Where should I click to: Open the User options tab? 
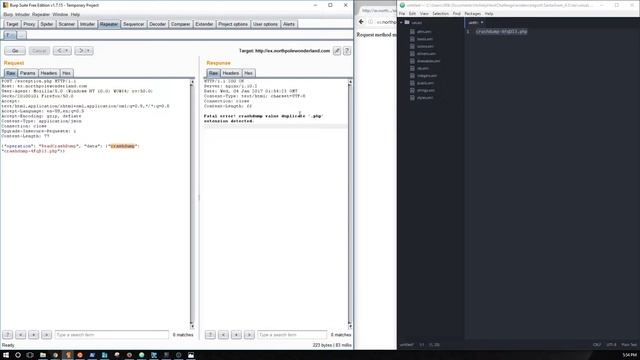265,24
